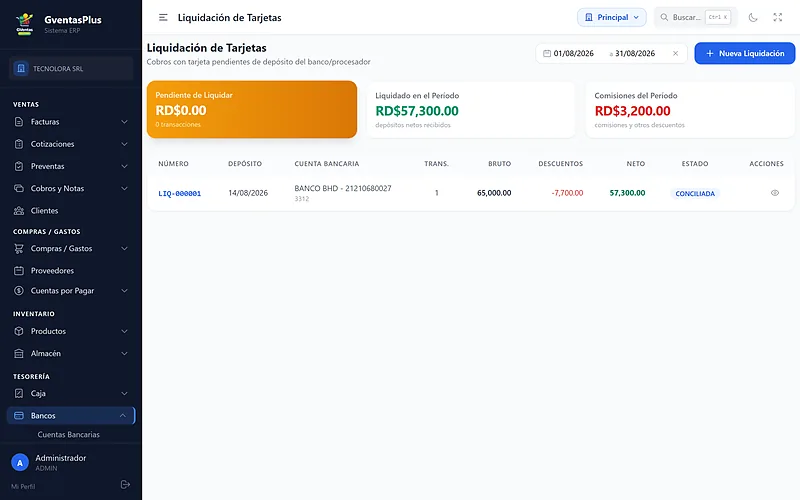Click discount amount -7,700.00

point(567,193)
